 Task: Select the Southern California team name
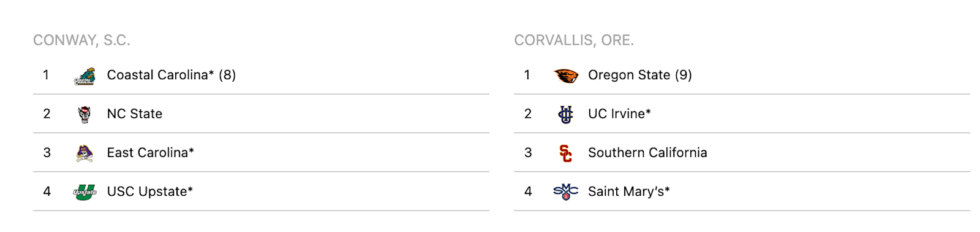647,152
